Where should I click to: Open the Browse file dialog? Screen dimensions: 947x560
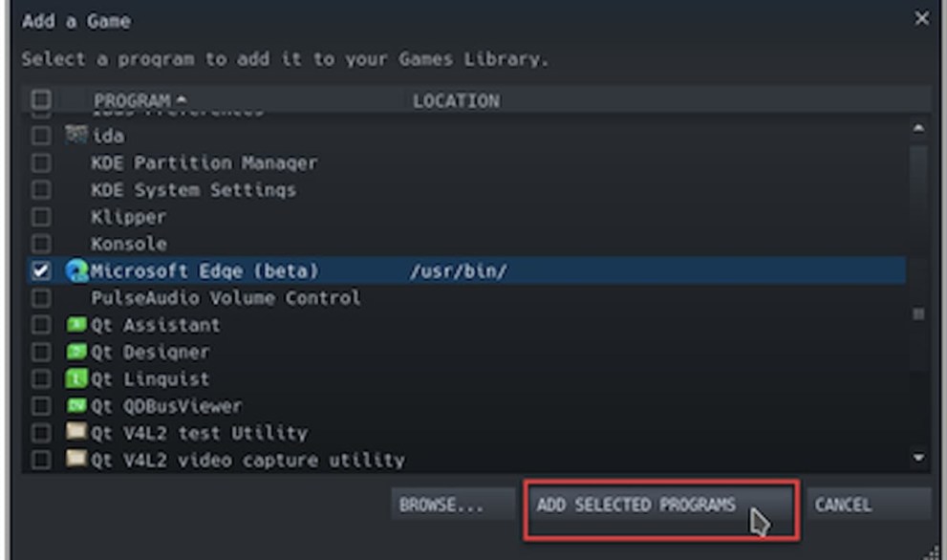click(441, 505)
